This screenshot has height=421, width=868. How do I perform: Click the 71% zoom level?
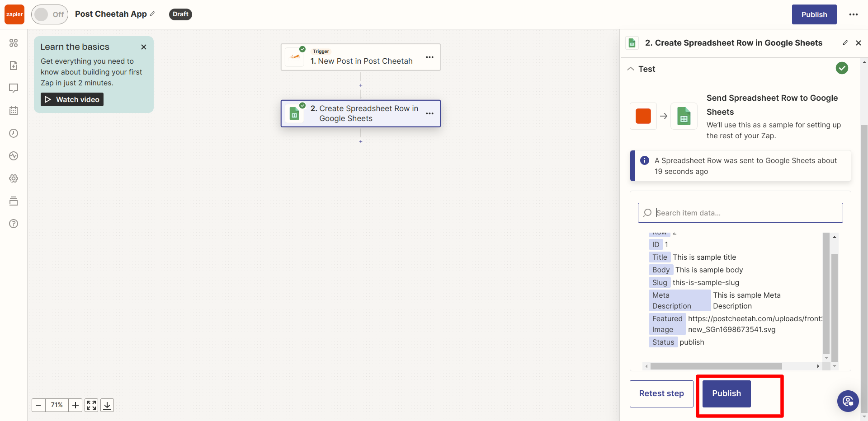(x=57, y=405)
